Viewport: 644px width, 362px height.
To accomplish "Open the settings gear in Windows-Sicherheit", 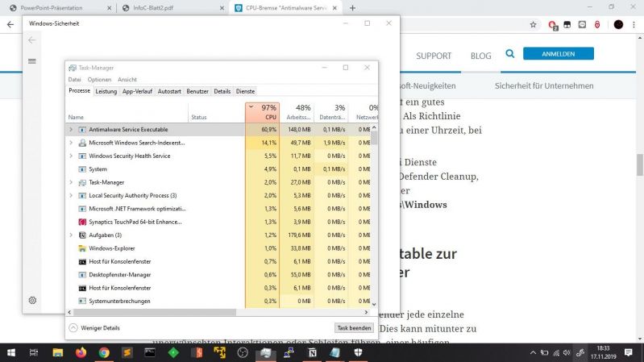I will pos(32,300).
